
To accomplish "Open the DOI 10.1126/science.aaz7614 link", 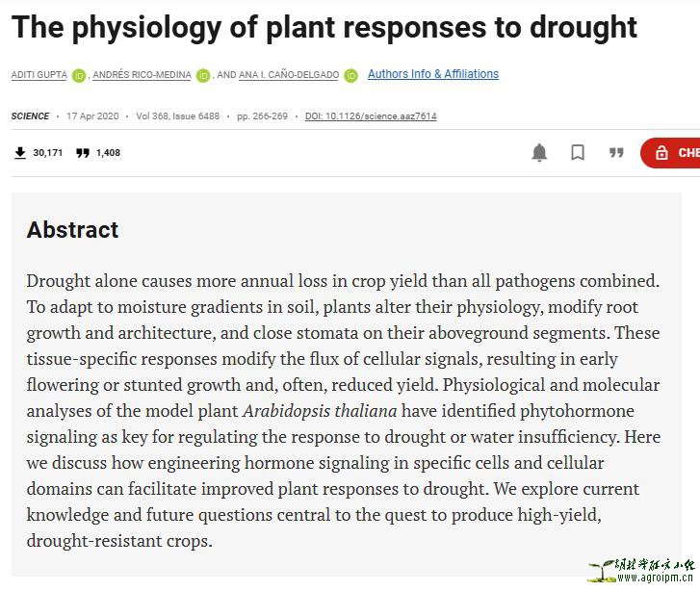I will point(371,116).
